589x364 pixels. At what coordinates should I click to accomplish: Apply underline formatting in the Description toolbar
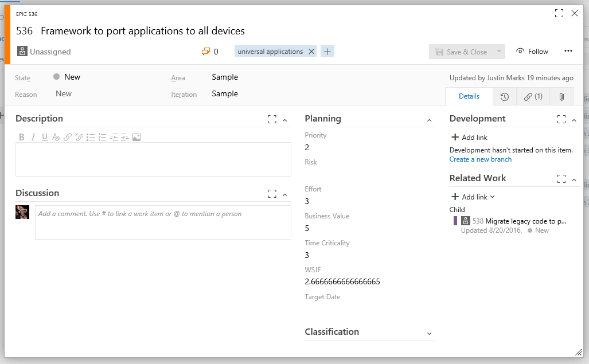click(x=45, y=136)
